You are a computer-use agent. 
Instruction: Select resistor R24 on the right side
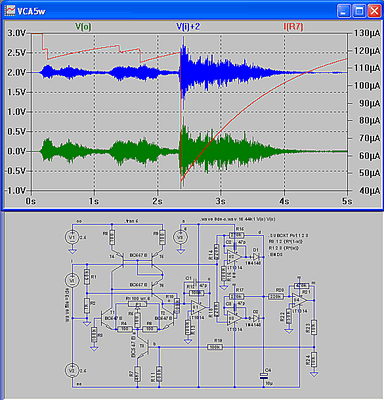click(313, 359)
